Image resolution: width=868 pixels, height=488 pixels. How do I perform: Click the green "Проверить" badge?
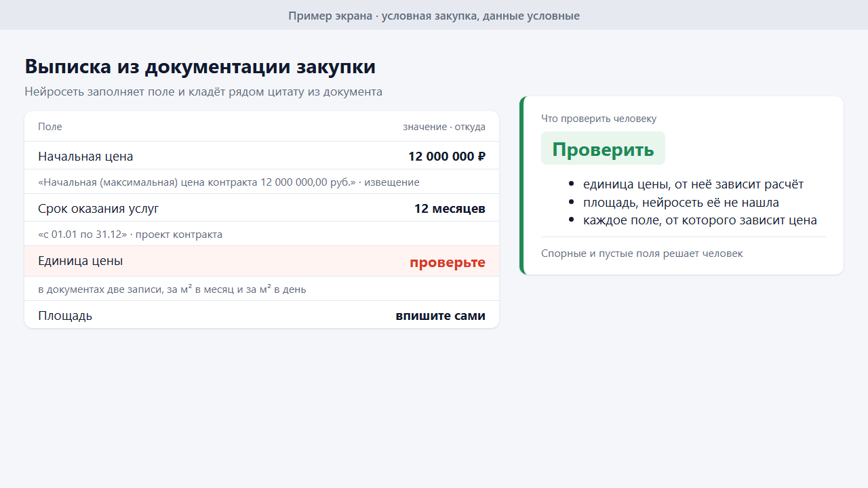click(x=603, y=148)
